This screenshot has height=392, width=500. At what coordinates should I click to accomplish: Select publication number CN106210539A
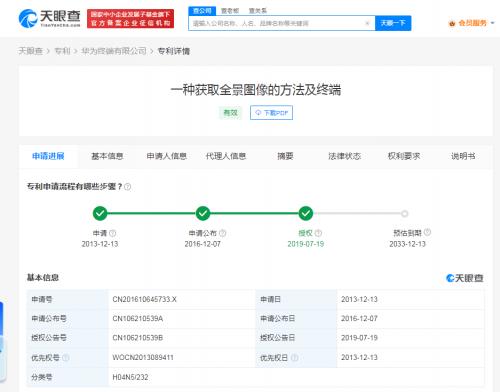138,319
